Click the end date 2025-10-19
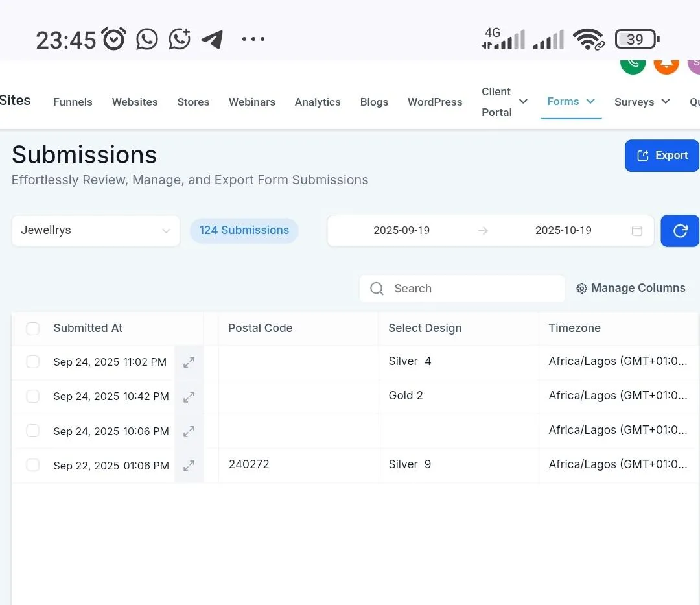The image size is (700, 605). pyautogui.click(x=563, y=230)
